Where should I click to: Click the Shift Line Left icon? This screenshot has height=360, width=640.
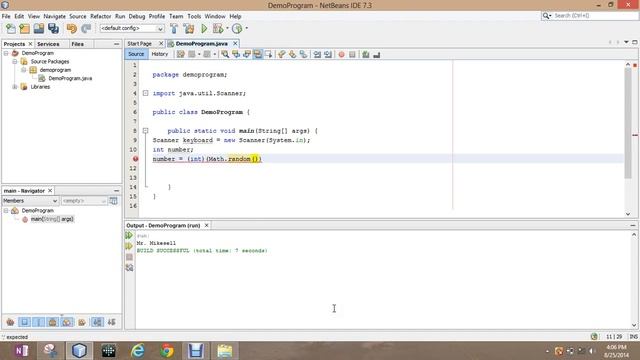(x=317, y=54)
